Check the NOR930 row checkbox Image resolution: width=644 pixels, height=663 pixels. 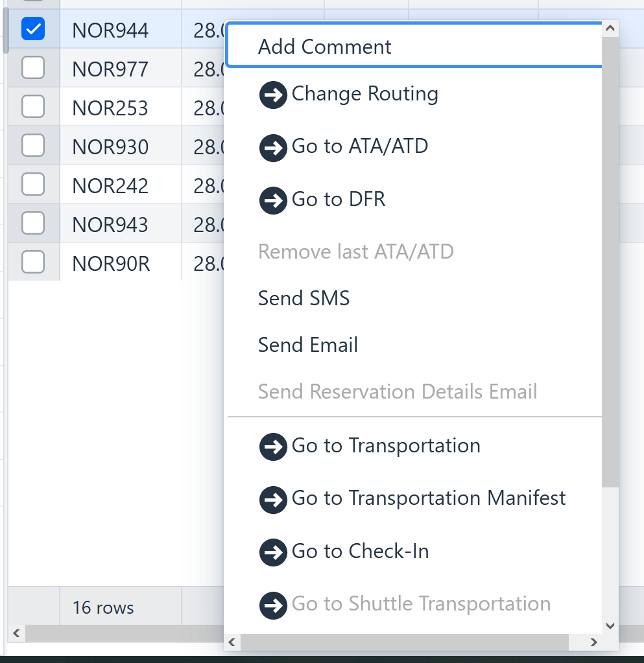(x=33, y=145)
